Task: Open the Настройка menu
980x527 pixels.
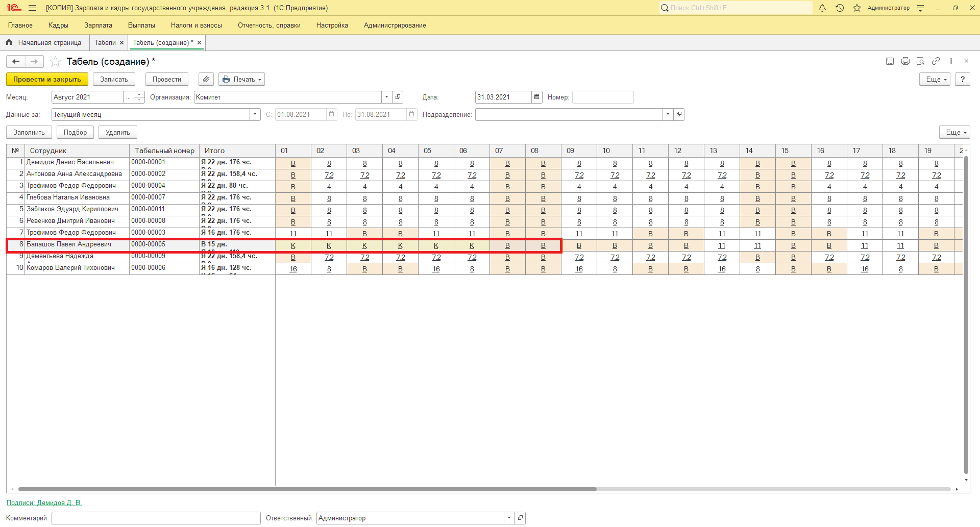Action: (x=332, y=26)
